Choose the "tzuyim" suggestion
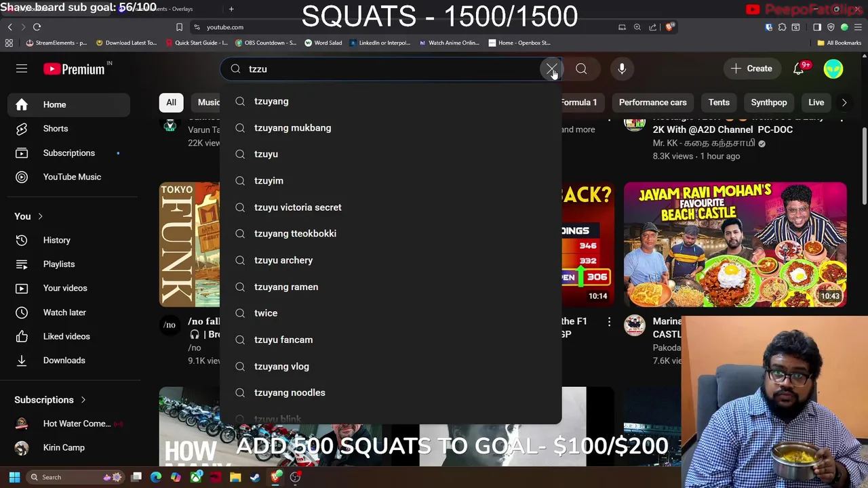This screenshot has width=868, height=488. click(391, 180)
